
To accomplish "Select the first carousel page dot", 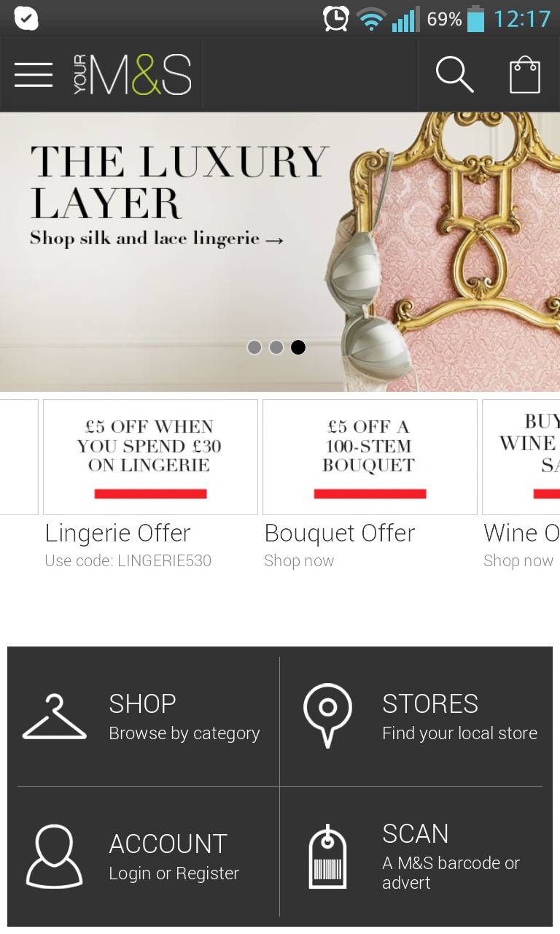I will pos(254,347).
